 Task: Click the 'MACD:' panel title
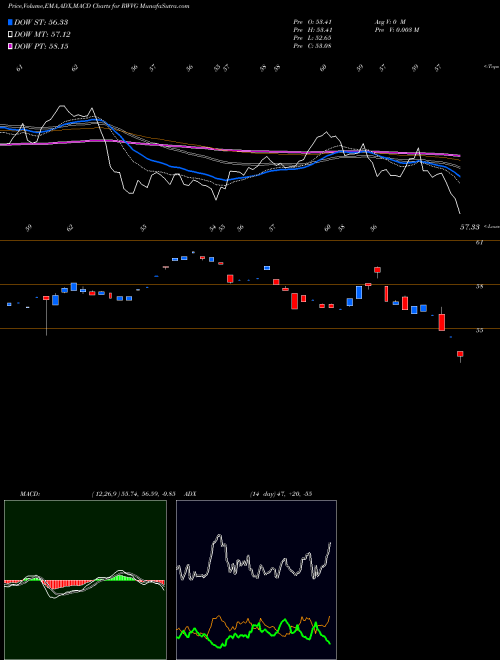pyautogui.click(x=30, y=494)
